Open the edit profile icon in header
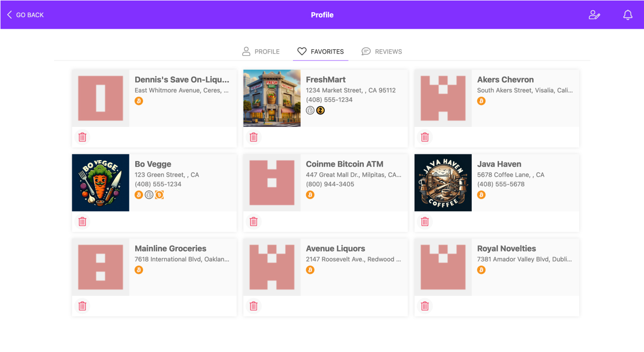The image size is (644, 352). tap(594, 15)
